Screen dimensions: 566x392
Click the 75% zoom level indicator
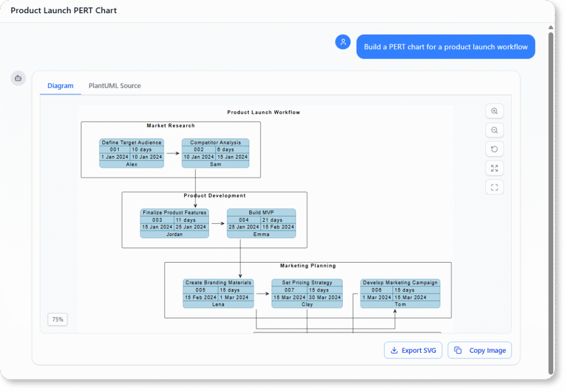(57, 319)
